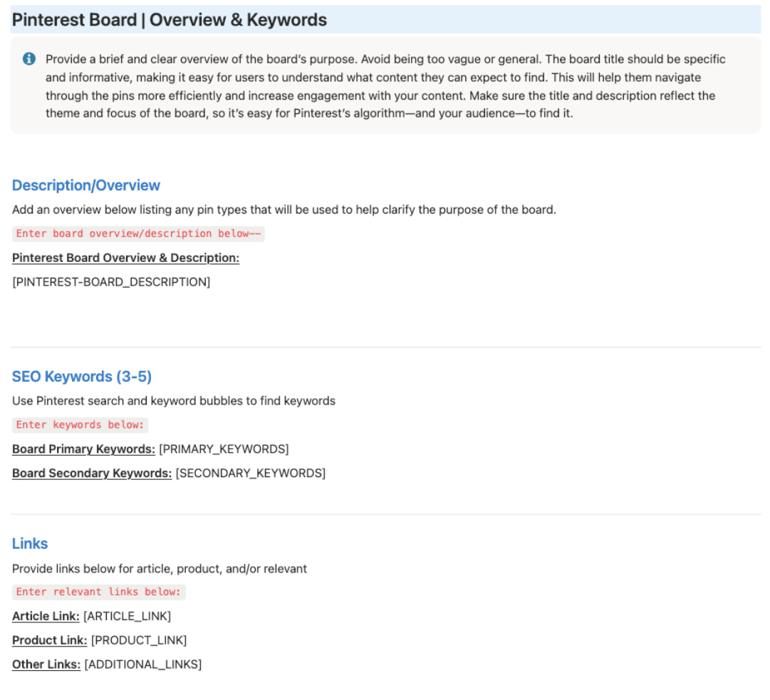The width and height of the screenshot is (770, 700).
Task: Click the [PRODUCT_LINK] placeholder
Action: click(139, 640)
